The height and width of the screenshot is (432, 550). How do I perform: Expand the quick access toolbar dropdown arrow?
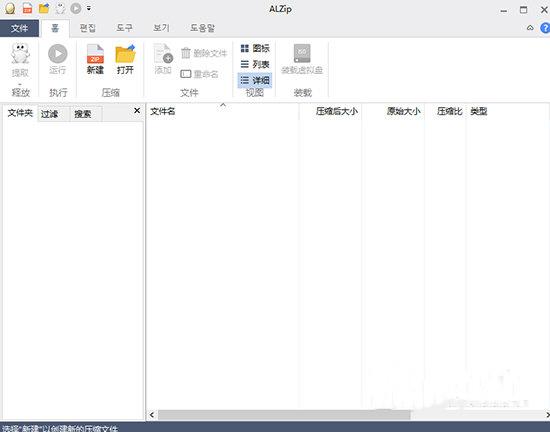89,8
